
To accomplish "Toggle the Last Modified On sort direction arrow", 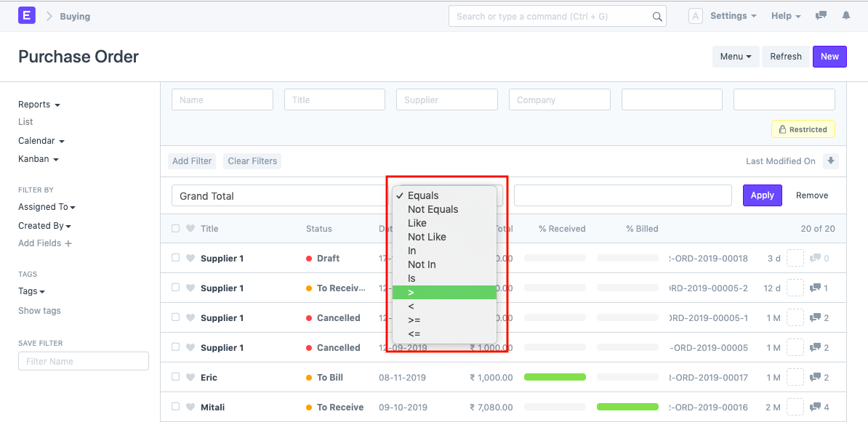I will 831,161.
